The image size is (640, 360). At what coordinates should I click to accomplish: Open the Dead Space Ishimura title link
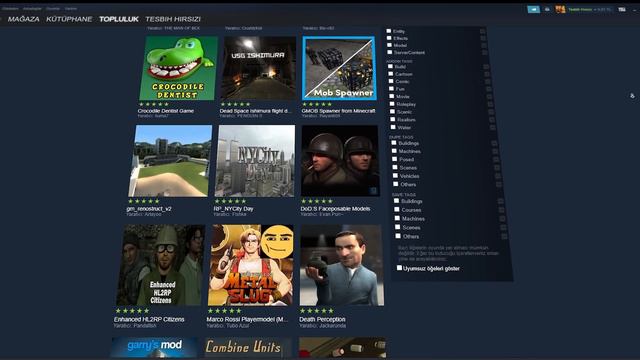click(x=256, y=111)
